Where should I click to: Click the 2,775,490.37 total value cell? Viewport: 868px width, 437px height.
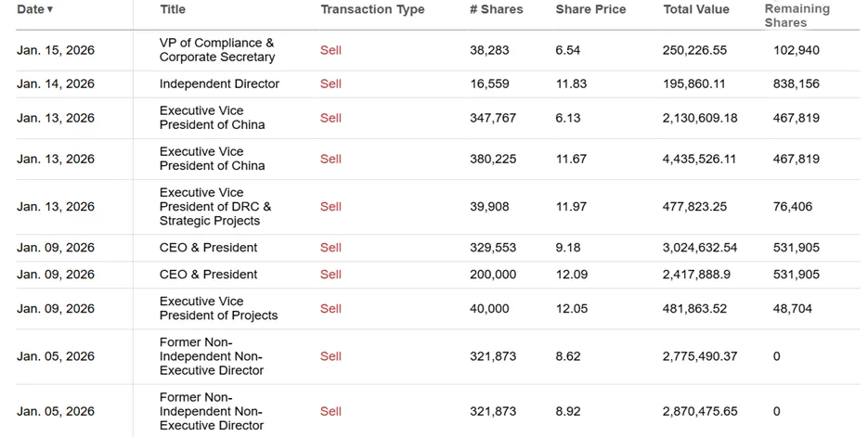pos(700,356)
